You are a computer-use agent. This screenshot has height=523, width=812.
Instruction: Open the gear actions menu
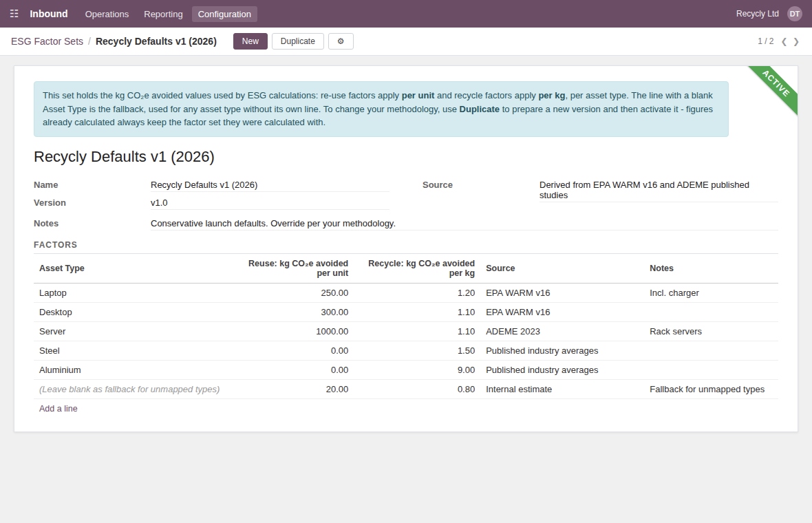[x=341, y=41]
